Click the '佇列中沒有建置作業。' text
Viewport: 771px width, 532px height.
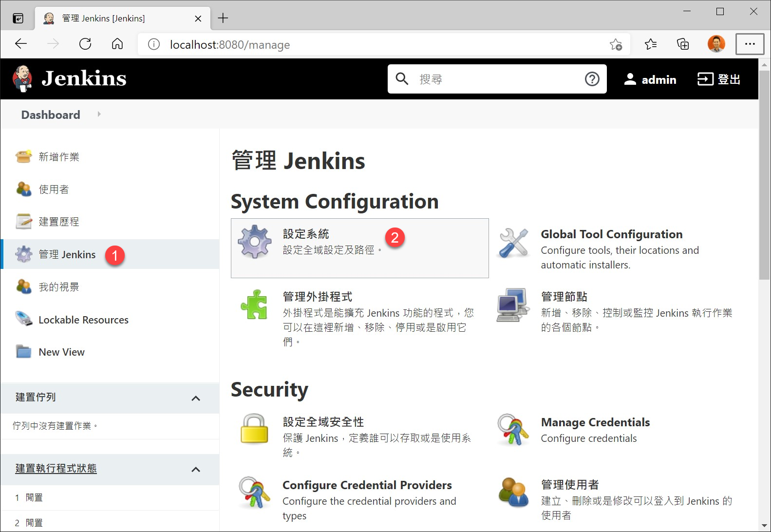click(56, 426)
